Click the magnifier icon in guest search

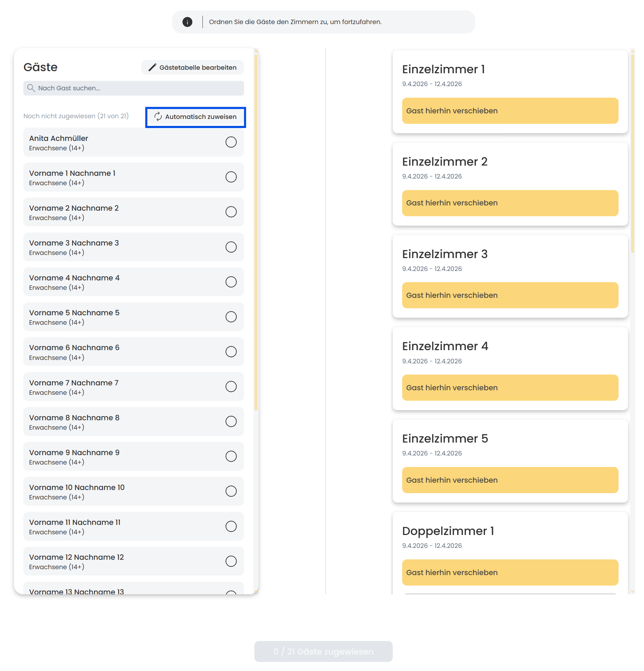point(31,88)
